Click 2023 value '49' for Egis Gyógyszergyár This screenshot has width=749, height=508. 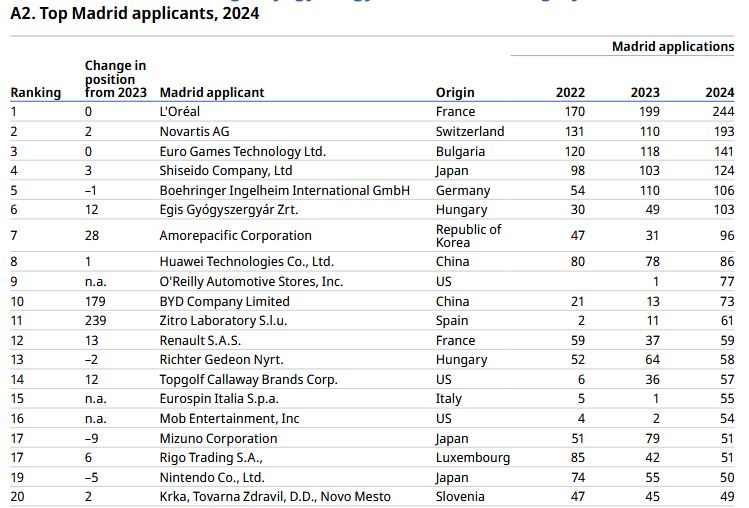click(x=652, y=210)
